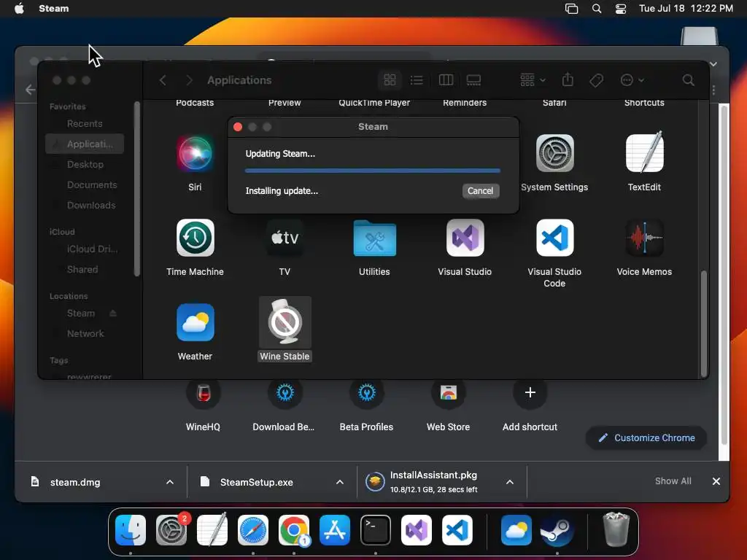
Task: Open the Finder action menu dropdown
Action: 632,80
